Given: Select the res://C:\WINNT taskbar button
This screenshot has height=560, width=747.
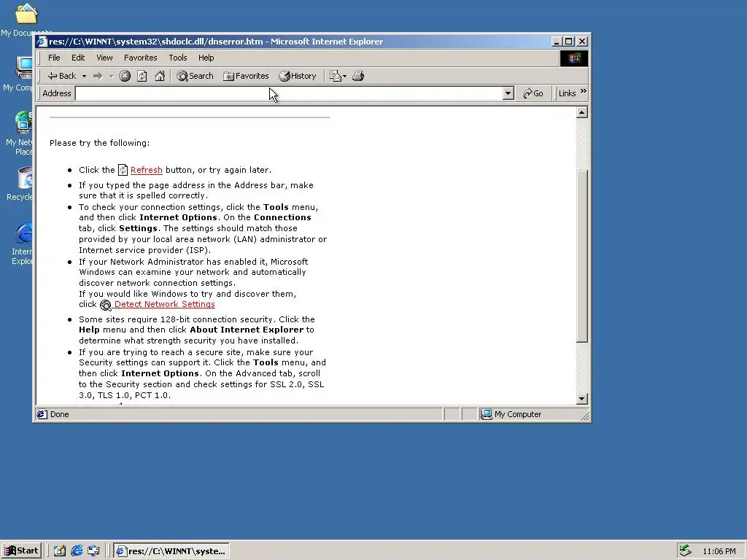Looking at the screenshot, I should [x=171, y=551].
